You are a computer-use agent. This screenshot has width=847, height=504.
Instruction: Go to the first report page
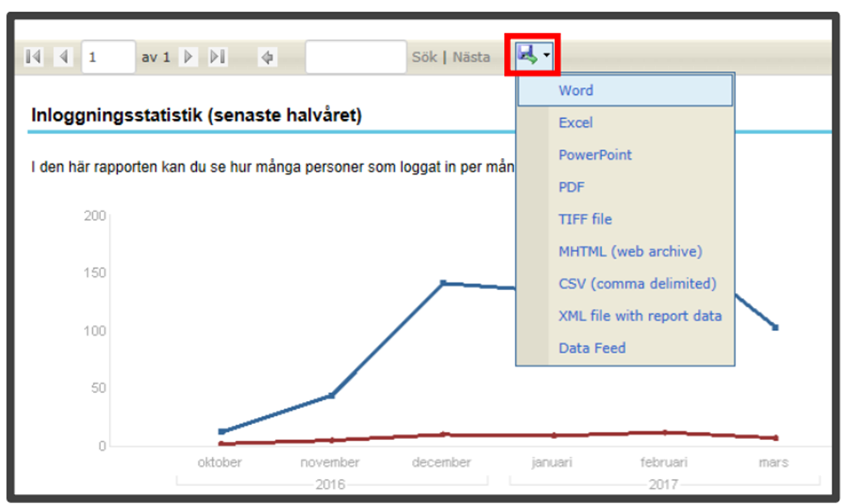tap(33, 57)
